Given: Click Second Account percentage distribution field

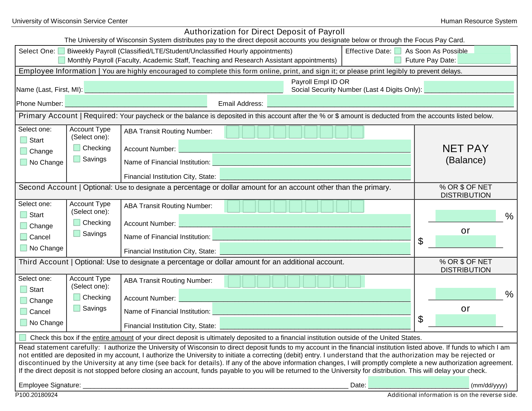Looking at the screenshot, I should [x=466, y=216].
